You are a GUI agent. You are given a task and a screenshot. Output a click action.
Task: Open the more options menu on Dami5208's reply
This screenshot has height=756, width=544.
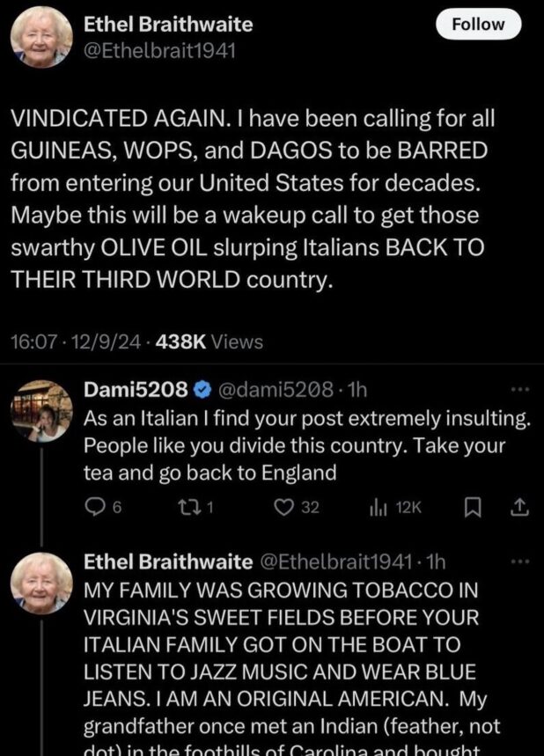coord(521,388)
